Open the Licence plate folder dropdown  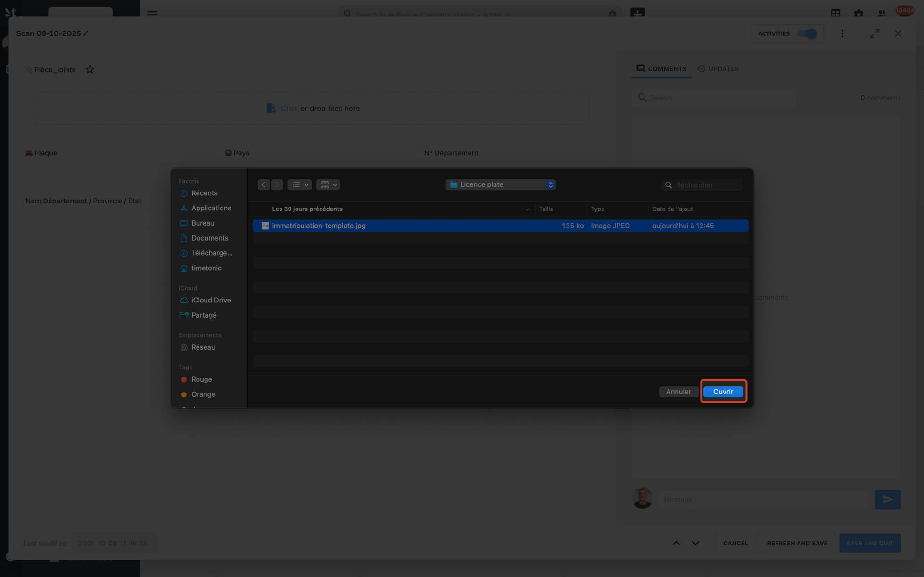pyautogui.click(x=500, y=184)
